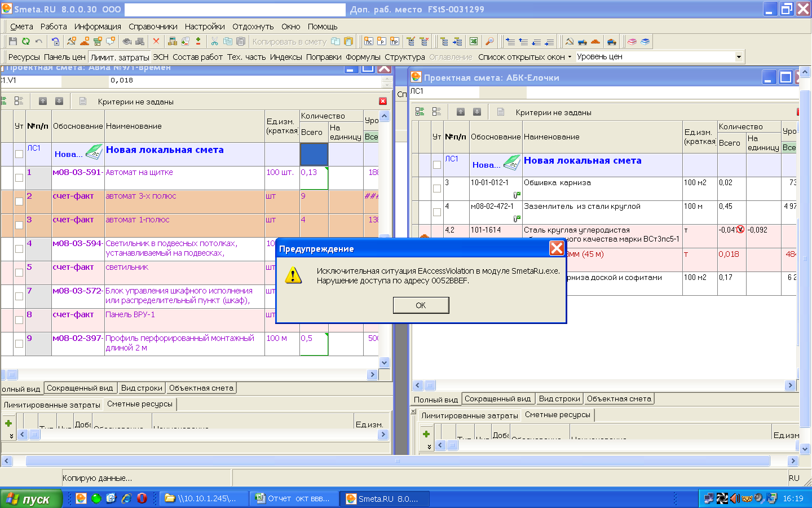Click the Р document icon in toolbar
This screenshot has height=508, width=812.
pos(382,41)
